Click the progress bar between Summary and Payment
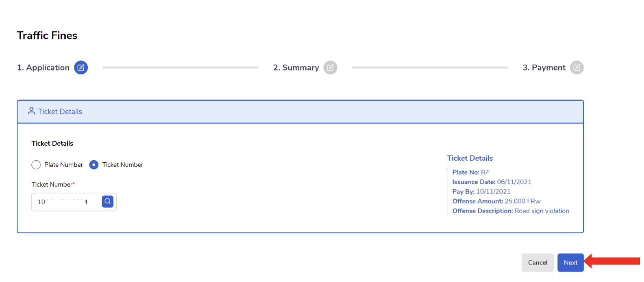The height and width of the screenshot is (282, 644). (430, 67)
